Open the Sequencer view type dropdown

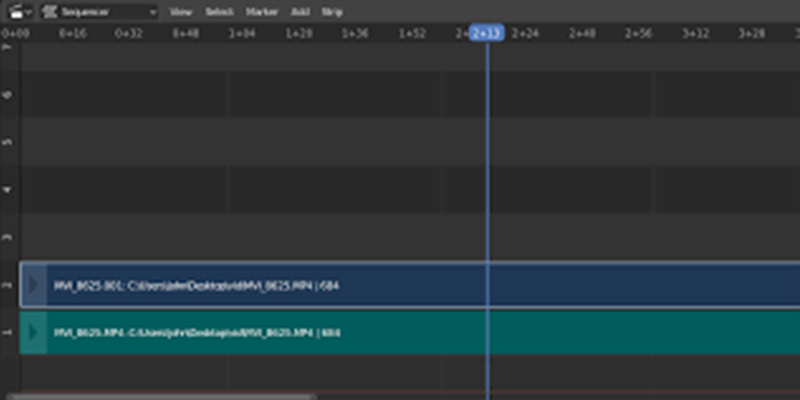point(100,11)
